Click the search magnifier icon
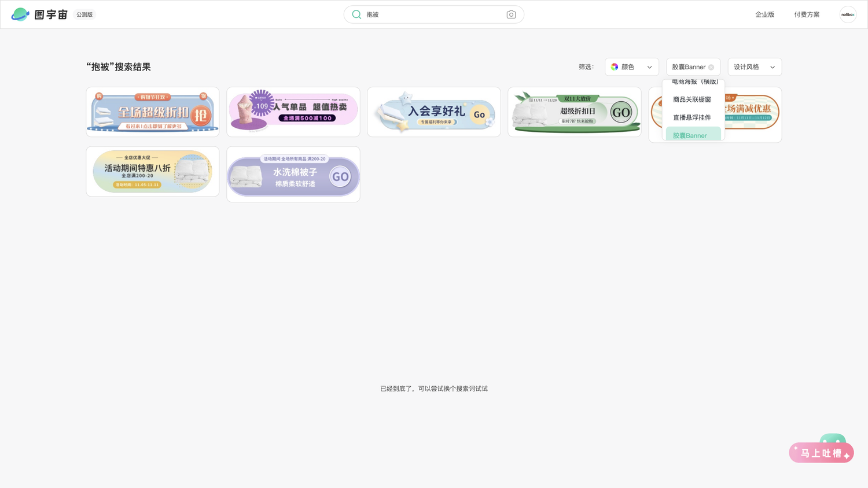Screen dimensions: 868x488 (356, 14)
